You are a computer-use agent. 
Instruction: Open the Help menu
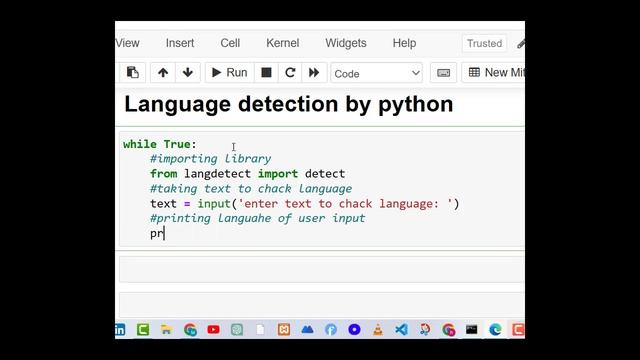click(404, 43)
